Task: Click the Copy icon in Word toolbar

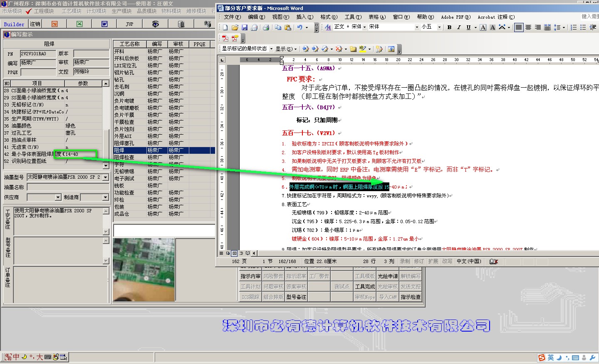Action: [x=278, y=27]
